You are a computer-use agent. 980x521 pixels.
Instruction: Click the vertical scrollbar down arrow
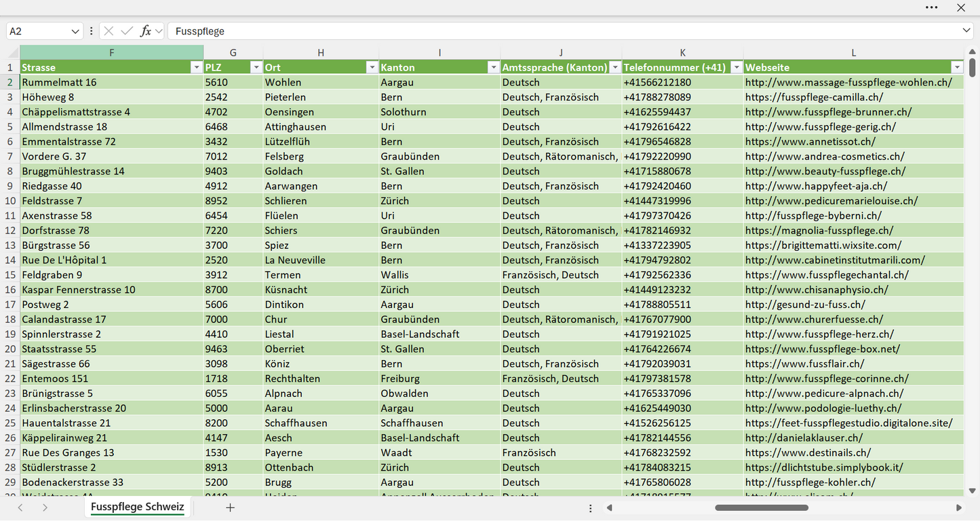pyautogui.click(x=973, y=491)
